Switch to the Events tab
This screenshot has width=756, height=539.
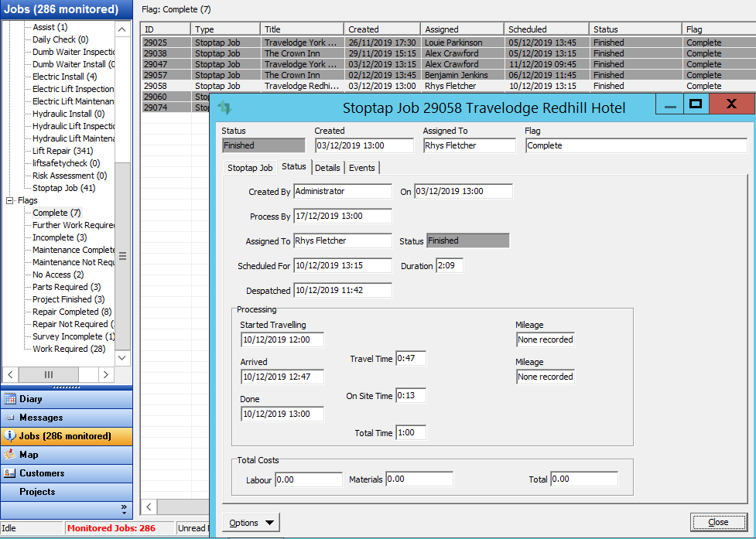pos(361,168)
